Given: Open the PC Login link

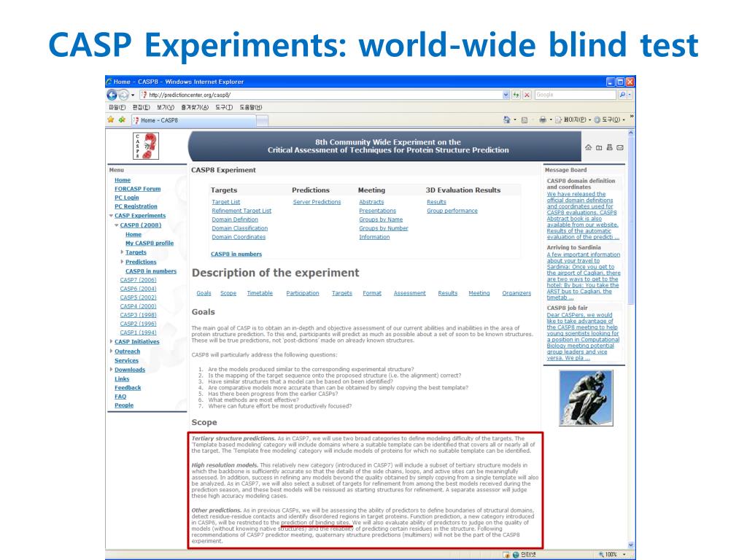Looking at the screenshot, I should [x=127, y=198].
